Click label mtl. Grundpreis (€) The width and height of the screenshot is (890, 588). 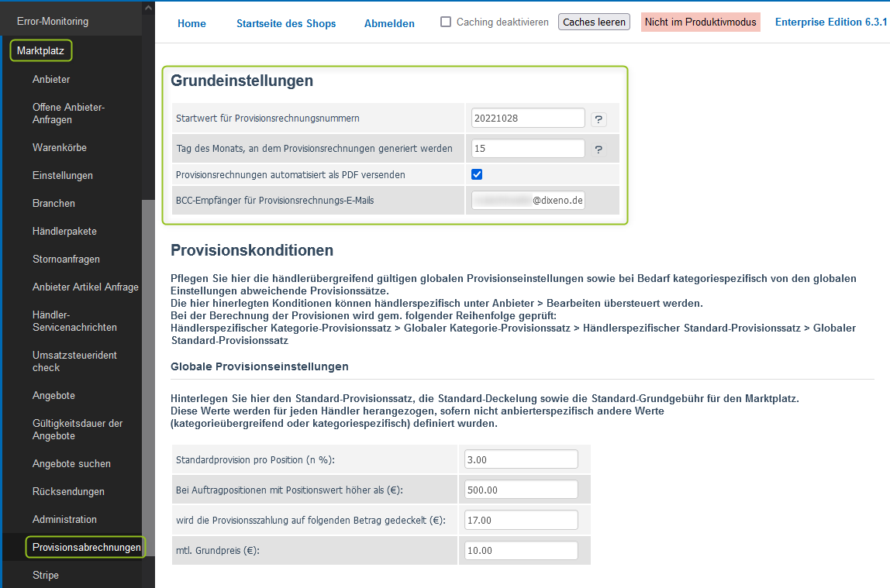pos(217,550)
